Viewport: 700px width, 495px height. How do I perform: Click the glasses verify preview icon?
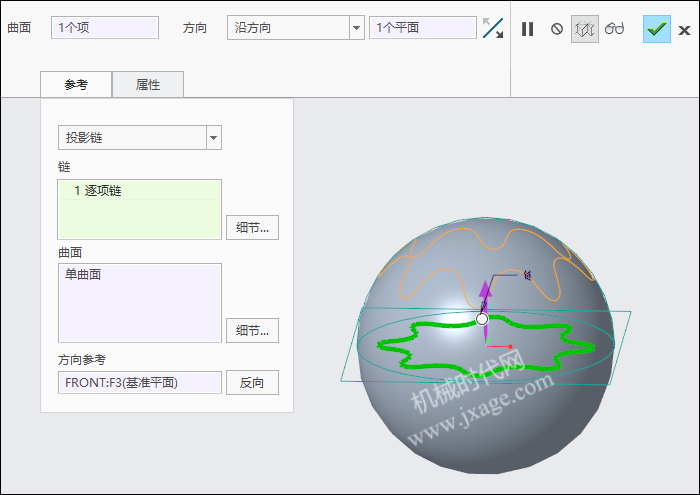(614, 29)
